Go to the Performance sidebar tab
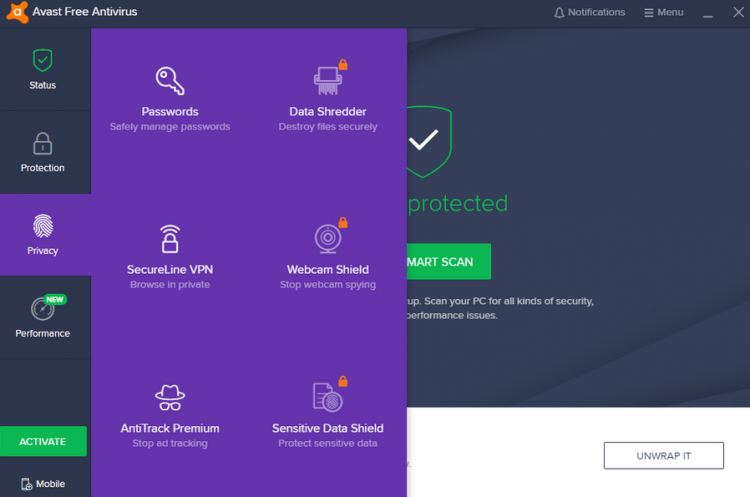Screen dimensions: 750x497 43,318
